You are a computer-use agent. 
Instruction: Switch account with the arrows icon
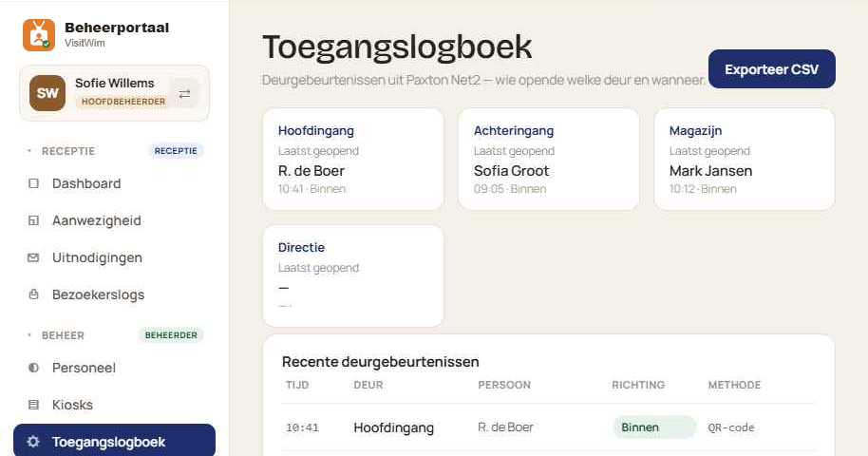(x=184, y=94)
